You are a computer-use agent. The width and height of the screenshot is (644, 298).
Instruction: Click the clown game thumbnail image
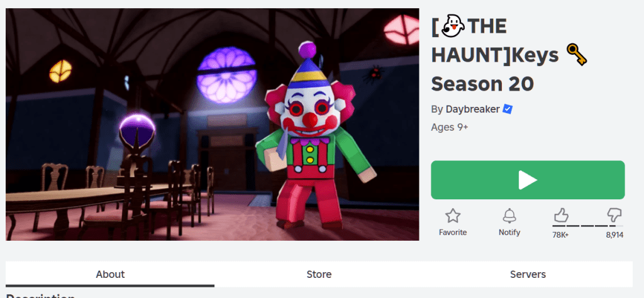tap(213, 124)
